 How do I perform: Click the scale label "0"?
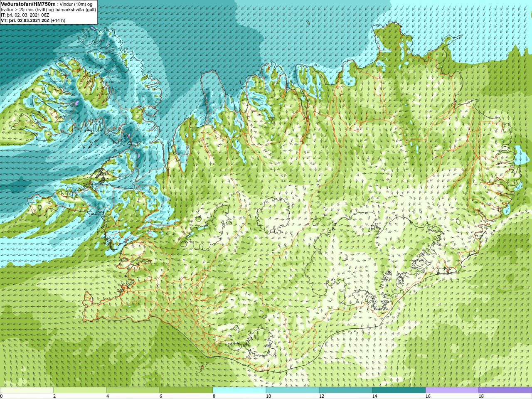pos(1,396)
